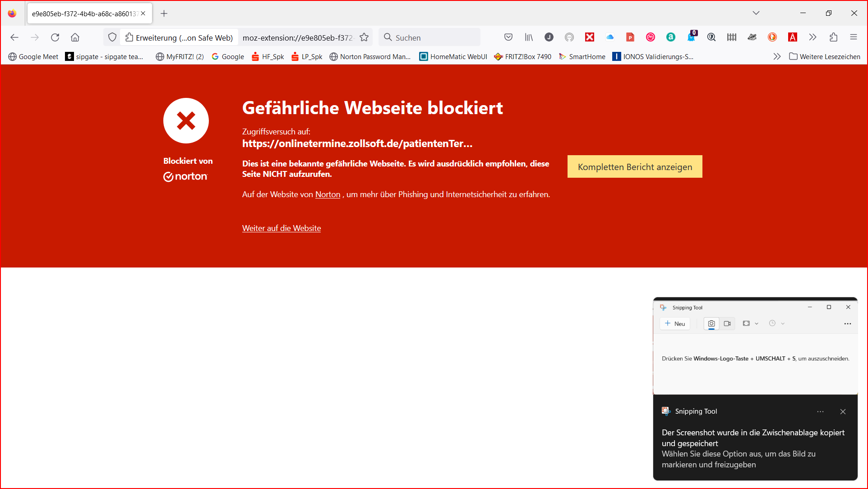Select screenshot camera mode in Snipping Tool
This screenshot has height=489, width=868.
711,323
